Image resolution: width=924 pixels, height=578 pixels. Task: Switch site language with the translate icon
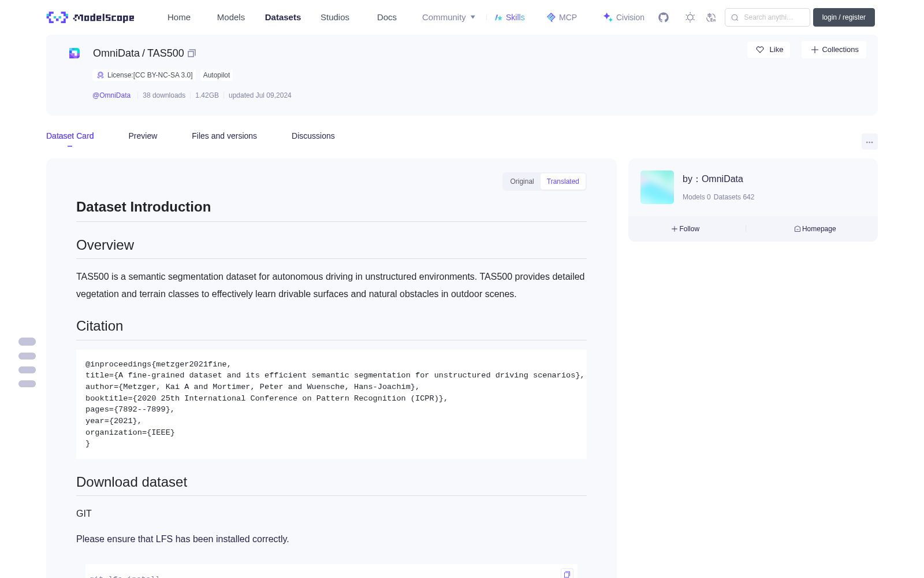[711, 17]
